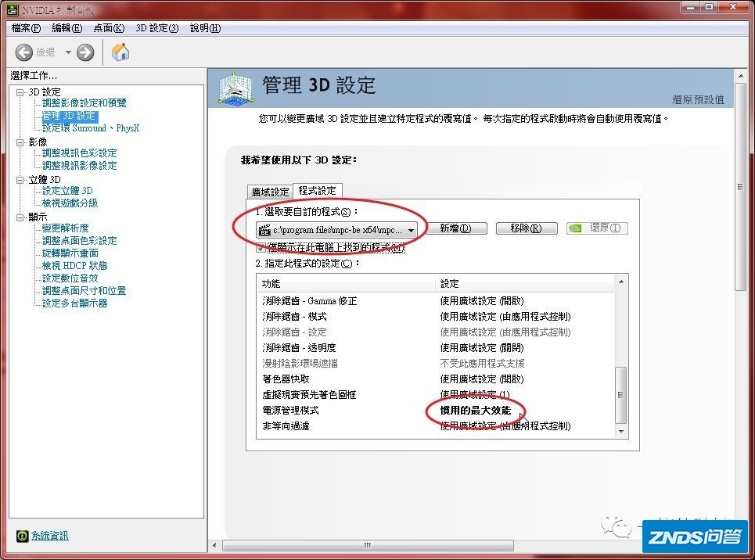
Task: Switch to the 廣域設定 tab
Action: pos(270,192)
